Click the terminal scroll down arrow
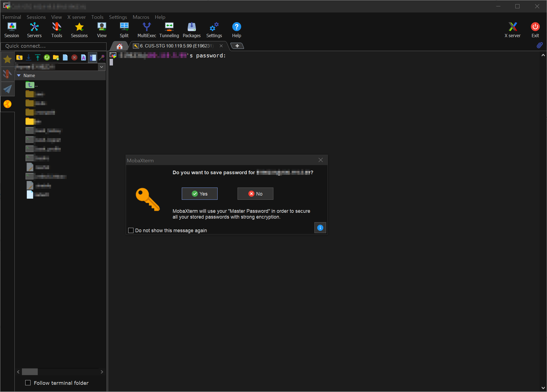Image resolution: width=547 pixels, height=392 pixels. pos(543,388)
